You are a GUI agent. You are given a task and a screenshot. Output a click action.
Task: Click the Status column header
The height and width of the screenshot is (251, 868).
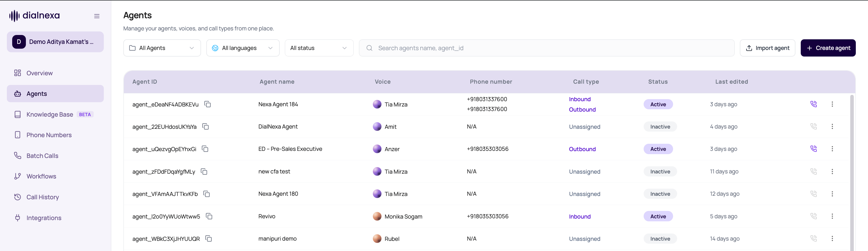tap(658, 82)
